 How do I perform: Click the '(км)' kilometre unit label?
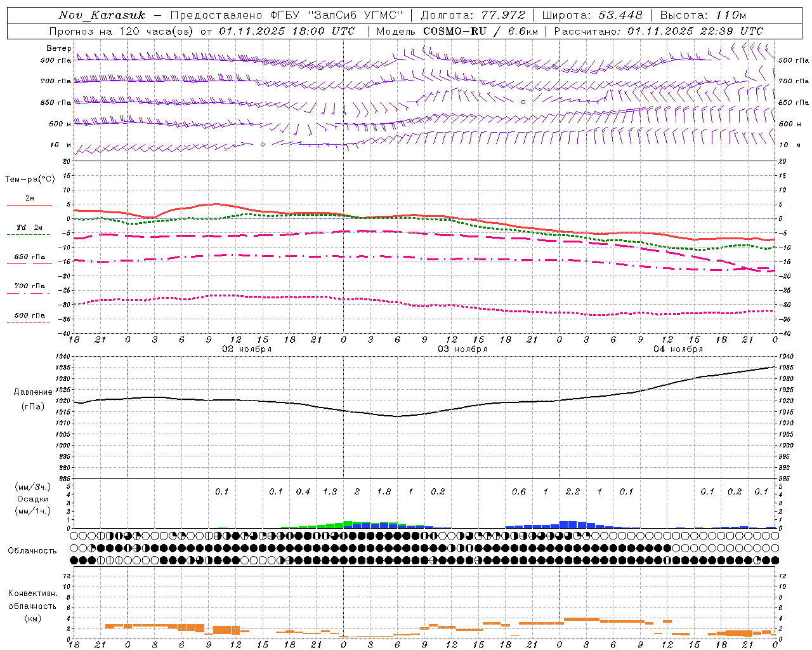click(32, 618)
